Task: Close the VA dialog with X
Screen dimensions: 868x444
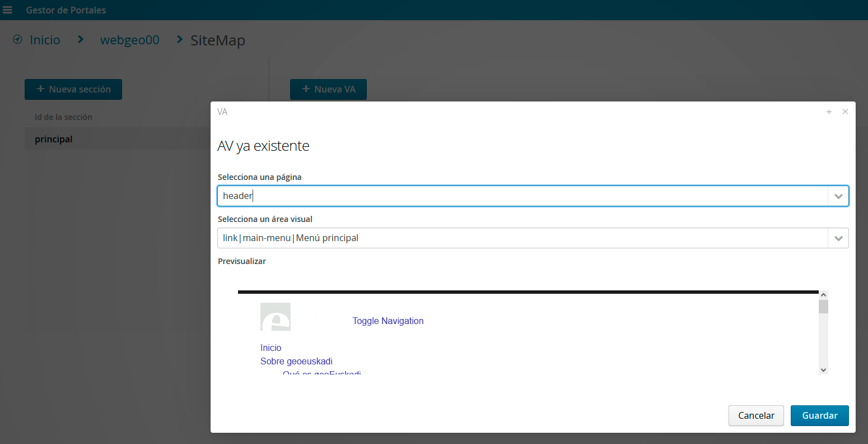Action: point(845,112)
